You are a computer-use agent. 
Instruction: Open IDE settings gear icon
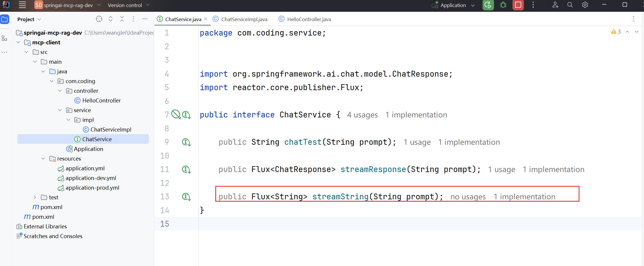click(x=585, y=5)
